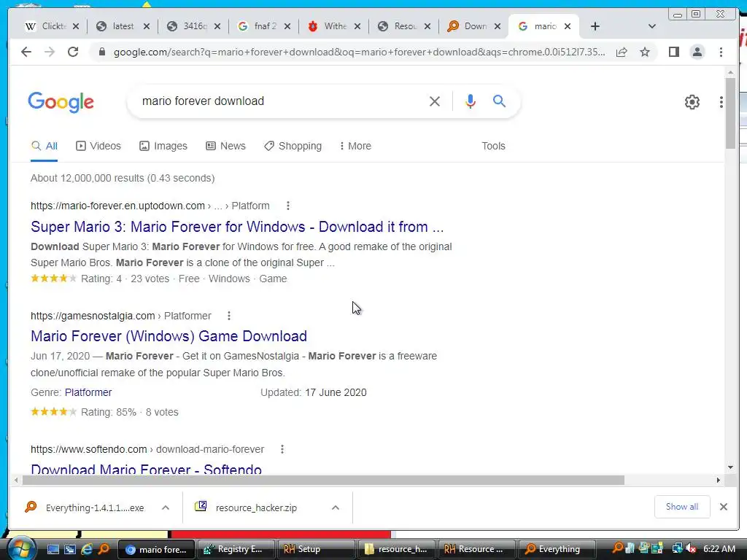747x560 pixels.
Task: Click the muted volume tray icon
Action: (690, 548)
